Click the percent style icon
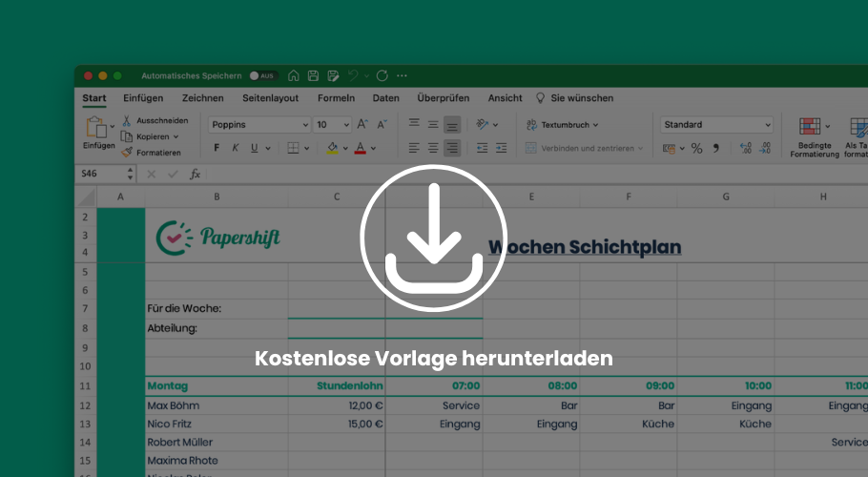This screenshot has height=477, width=868. coord(696,148)
